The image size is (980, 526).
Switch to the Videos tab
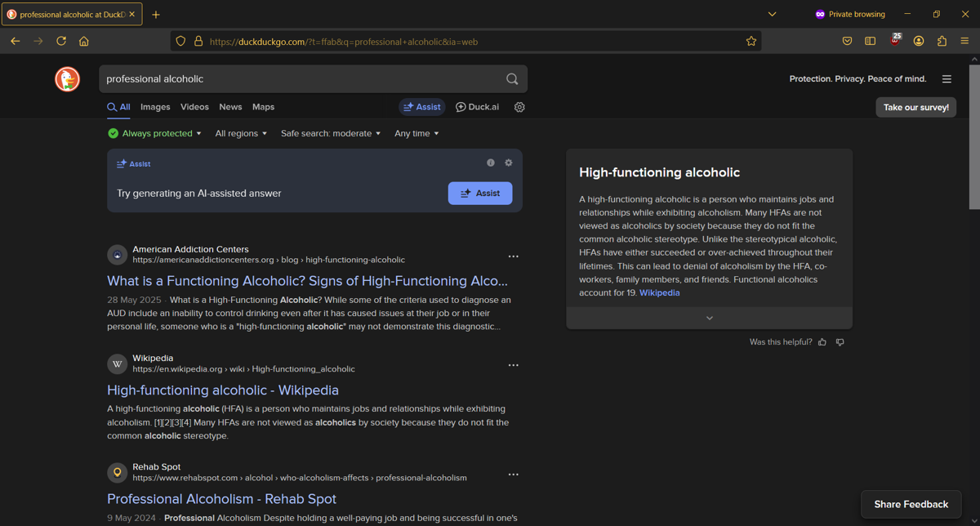click(194, 107)
